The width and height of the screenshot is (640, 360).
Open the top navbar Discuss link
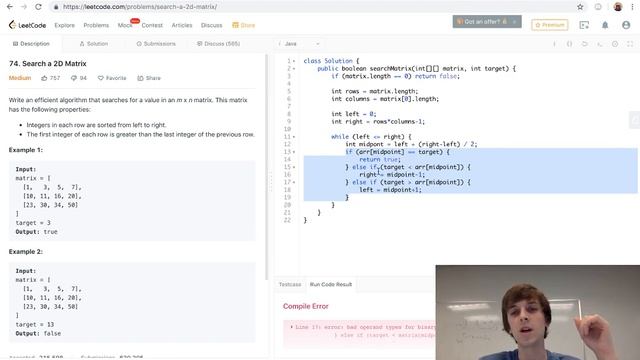[211, 25]
